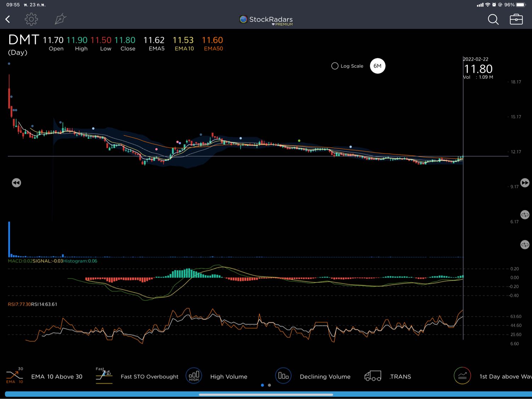Viewport: 532px width, 399px height.
Task: Click the bottom horizontal scrollbar thumb
Action: click(x=266, y=394)
